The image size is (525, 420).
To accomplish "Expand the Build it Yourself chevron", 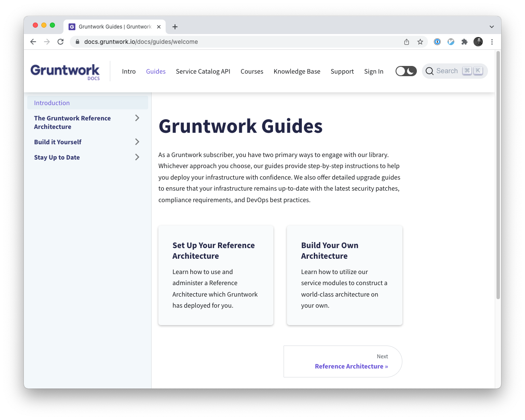I will pyautogui.click(x=137, y=142).
